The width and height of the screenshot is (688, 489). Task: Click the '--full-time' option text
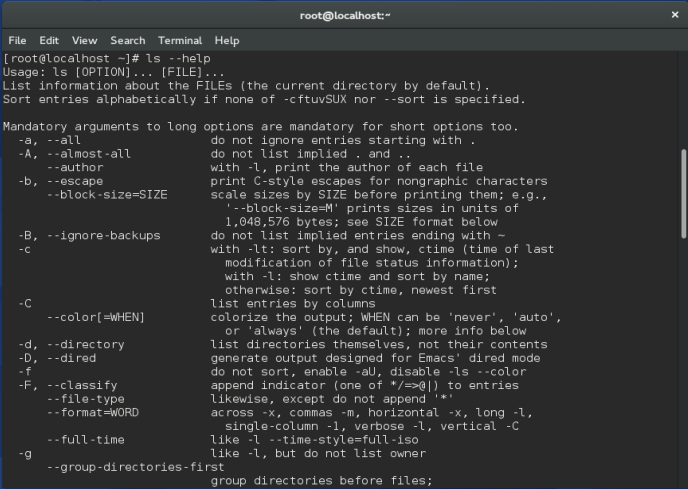(x=86, y=439)
